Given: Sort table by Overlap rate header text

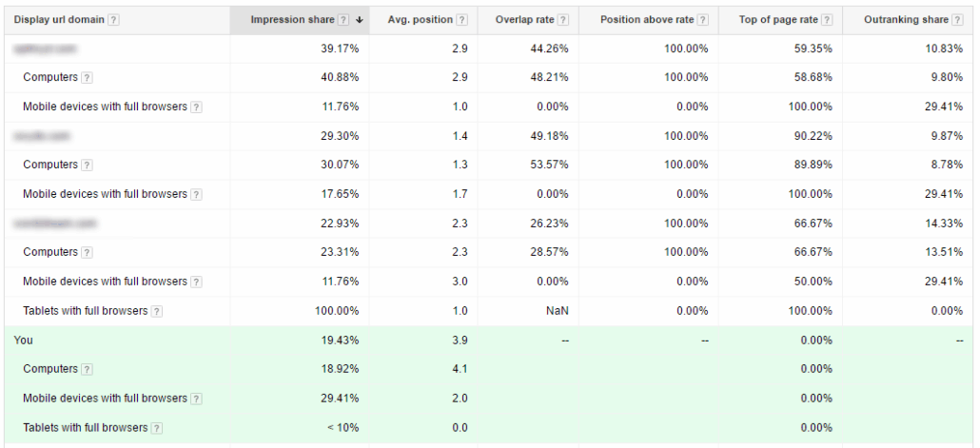Looking at the screenshot, I should point(524,20).
